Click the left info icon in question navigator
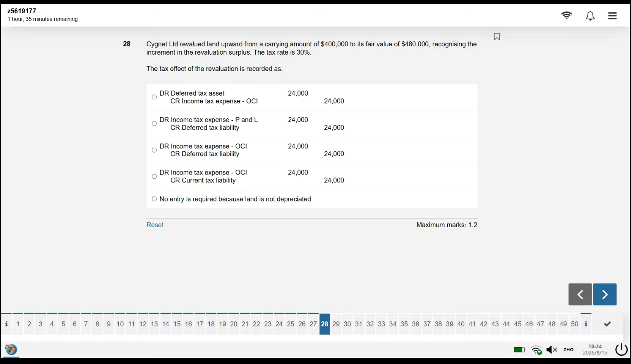 coord(6,324)
